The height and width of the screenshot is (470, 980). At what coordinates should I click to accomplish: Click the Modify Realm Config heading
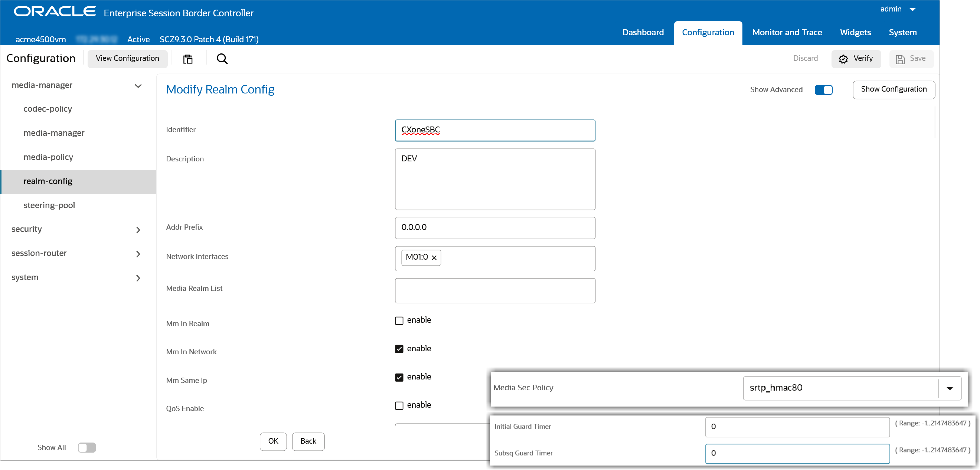[220, 89]
